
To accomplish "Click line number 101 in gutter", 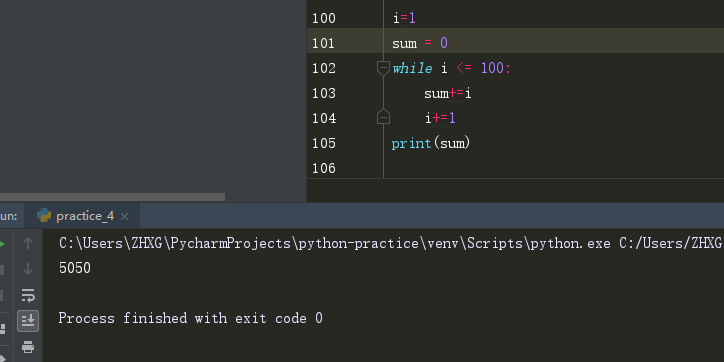I will (x=324, y=43).
